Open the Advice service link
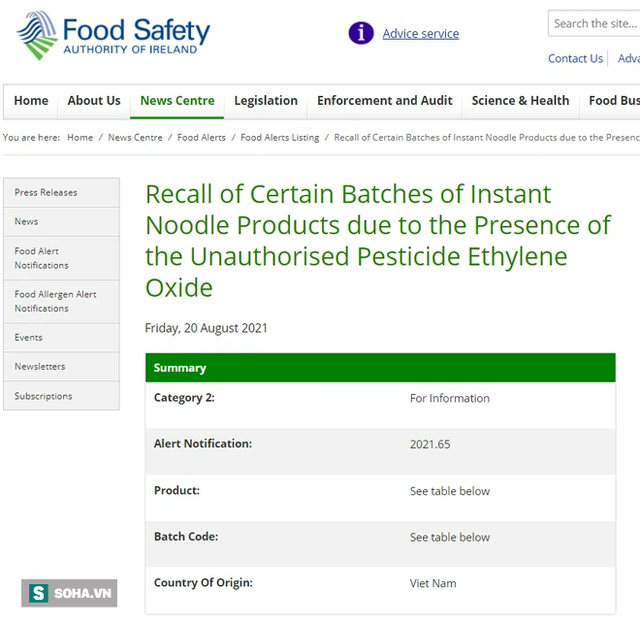640x623 pixels. tap(420, 34)
